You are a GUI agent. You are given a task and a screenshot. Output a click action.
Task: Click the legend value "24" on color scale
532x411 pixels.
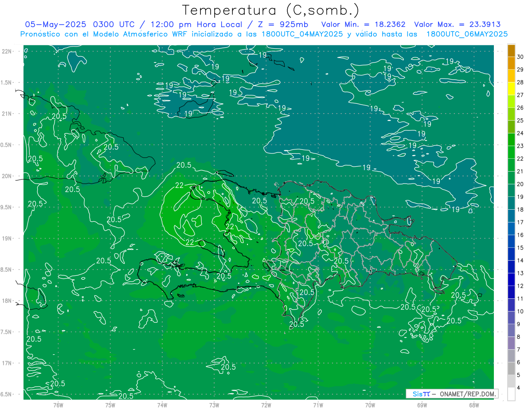click(520, 133)
